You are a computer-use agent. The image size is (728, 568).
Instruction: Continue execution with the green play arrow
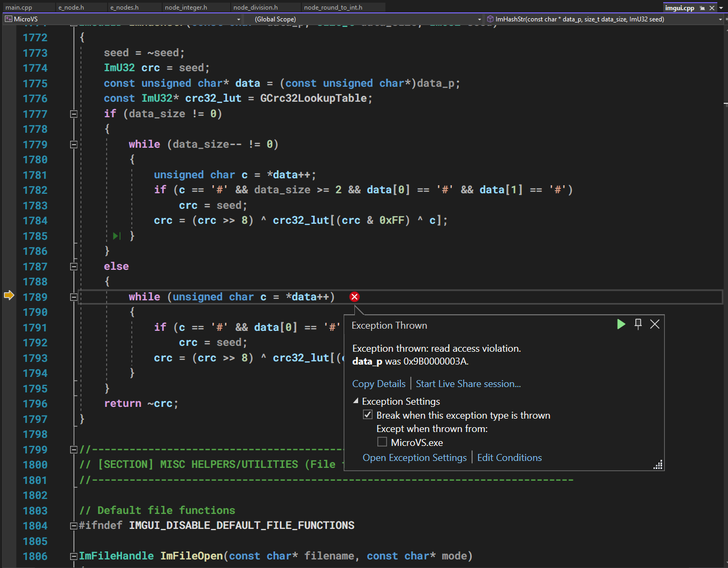pyautogui.click(x=621, y=324)
